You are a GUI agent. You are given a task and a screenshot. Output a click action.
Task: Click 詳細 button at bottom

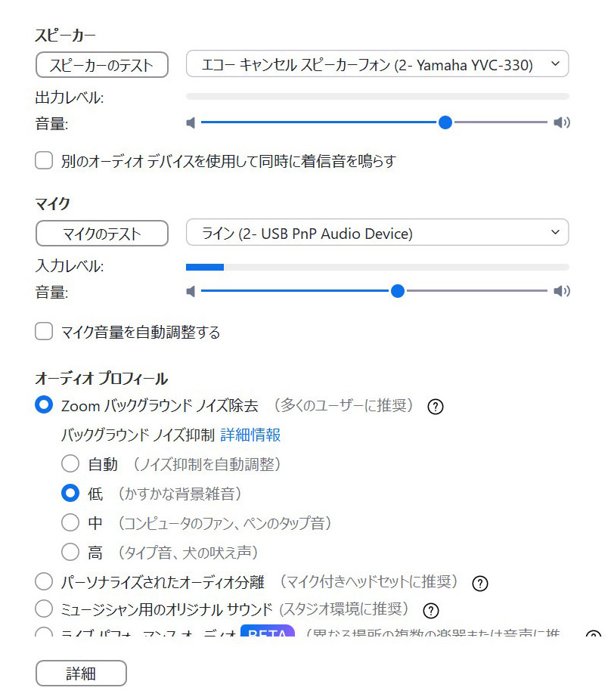(x=81, y=674)
